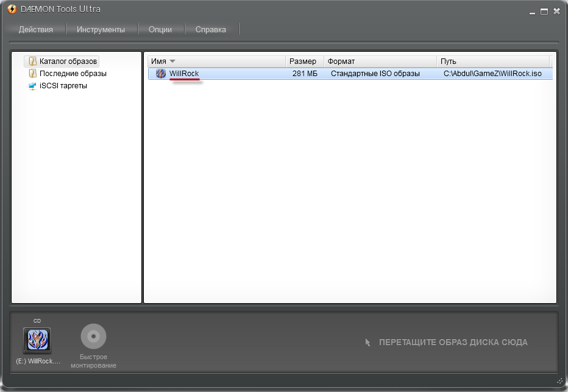Open the Справка menu

tap(210, 29)
